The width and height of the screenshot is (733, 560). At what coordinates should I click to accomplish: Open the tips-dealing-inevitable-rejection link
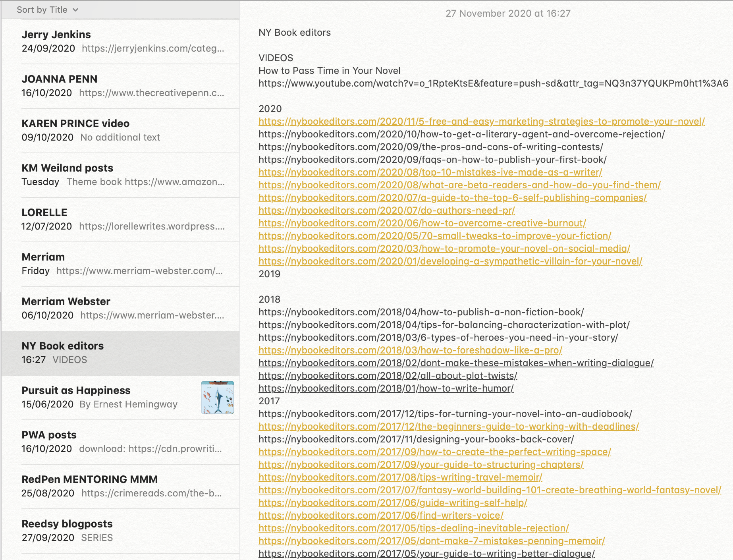click(414, 528)
